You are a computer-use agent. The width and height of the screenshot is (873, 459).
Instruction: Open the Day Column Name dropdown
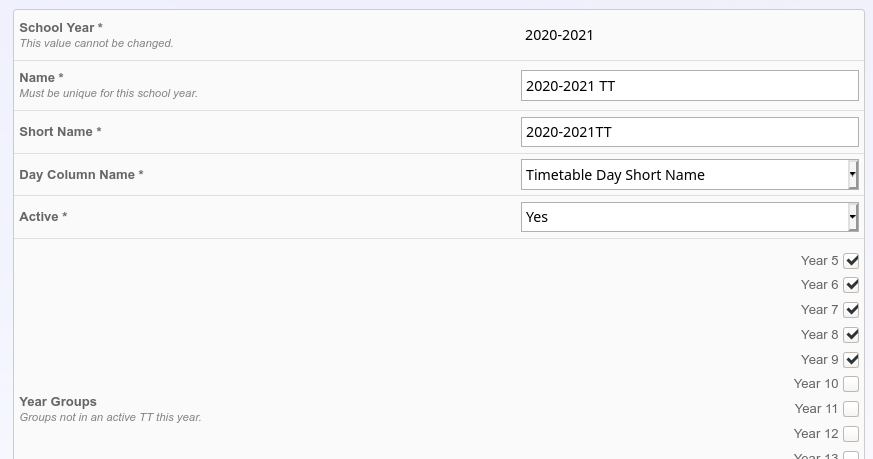tap(689, 175)
